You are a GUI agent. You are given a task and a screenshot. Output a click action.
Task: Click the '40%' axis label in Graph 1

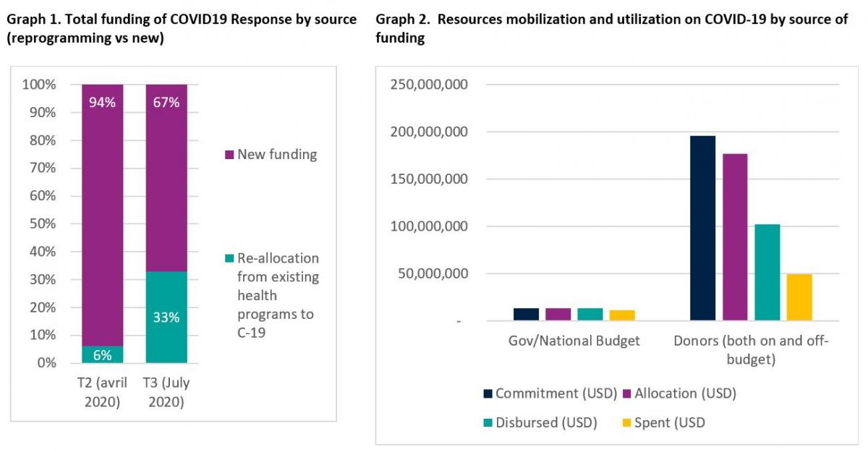click(x=43, y=252)
